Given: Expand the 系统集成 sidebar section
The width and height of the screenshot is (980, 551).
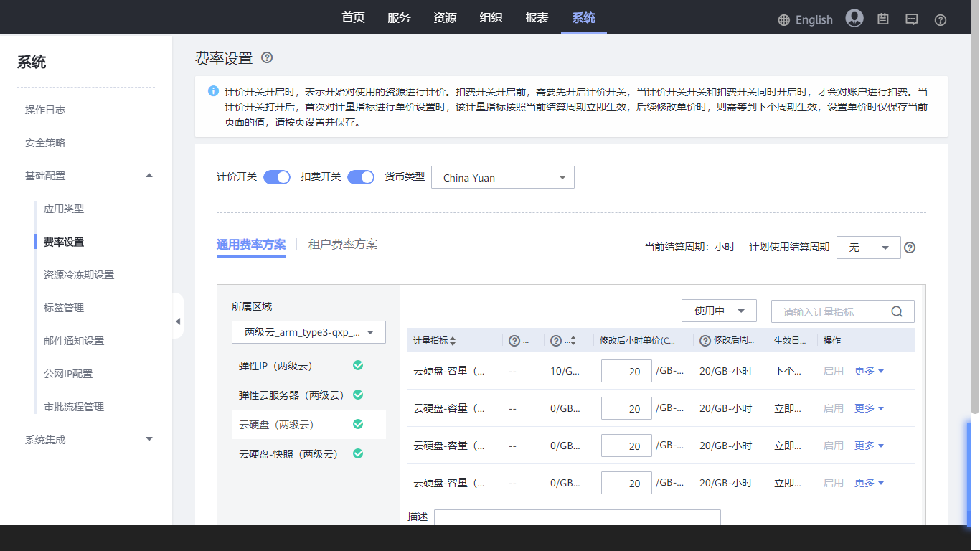Looking at the screenshot, I should pyautogui.click(x=89, y=439).
